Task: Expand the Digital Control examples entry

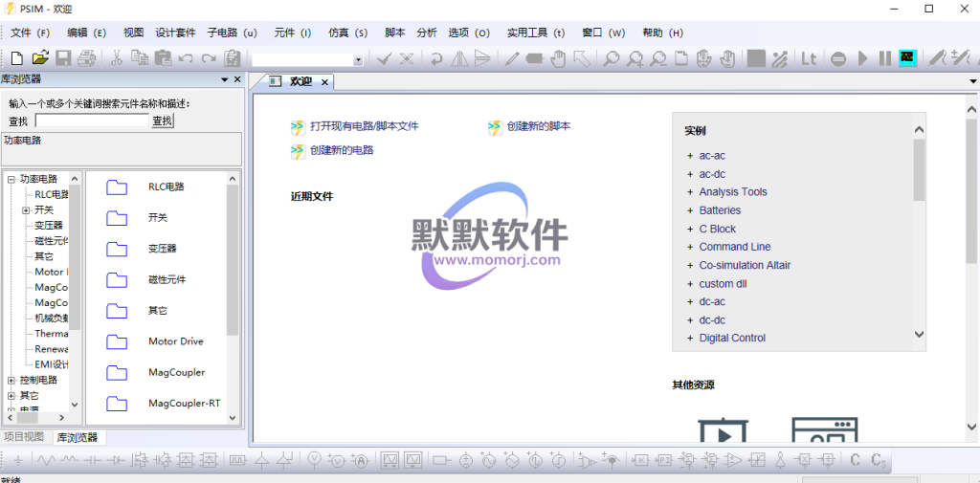Action: [x=690, y=338]
